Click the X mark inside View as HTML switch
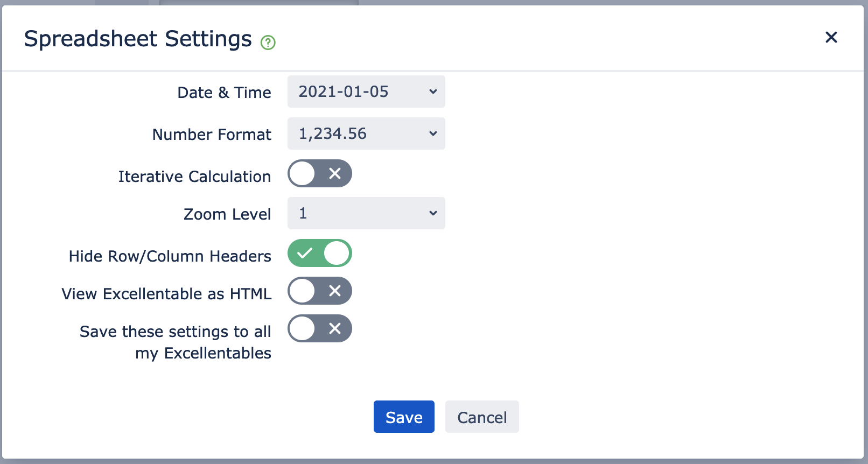Screen dimensions: 868x464 click(335, 291)
